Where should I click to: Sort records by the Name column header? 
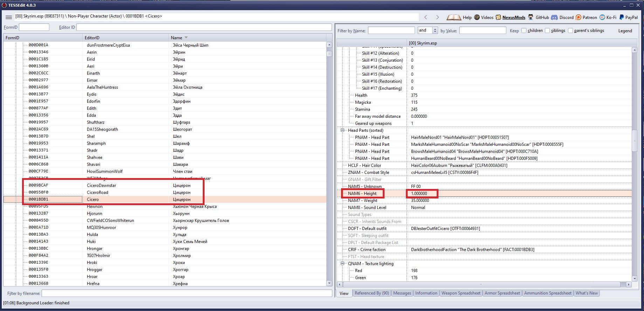tap(176, 38)
